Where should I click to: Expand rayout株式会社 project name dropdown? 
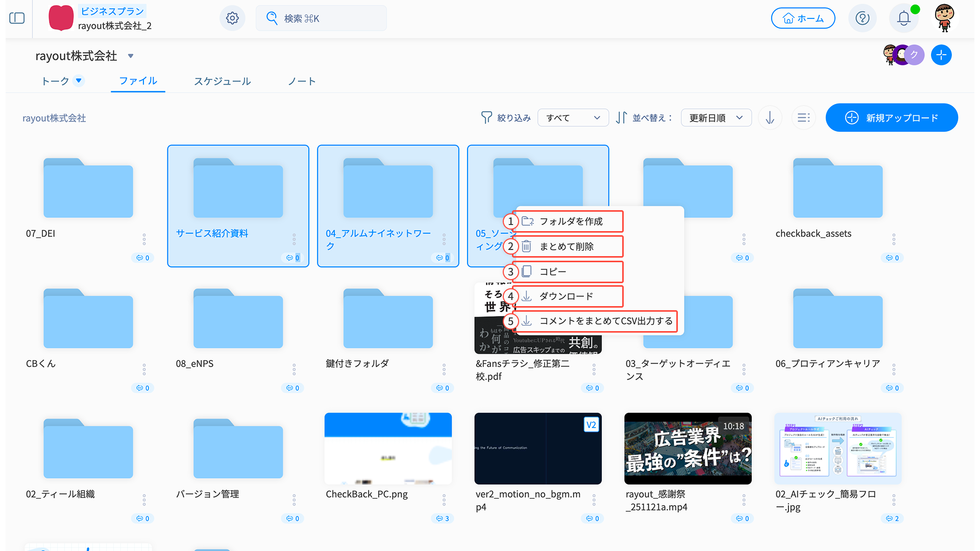click(131, 56)
